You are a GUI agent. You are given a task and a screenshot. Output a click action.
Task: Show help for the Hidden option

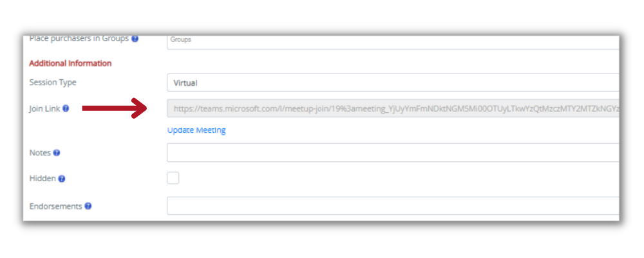[62, 179]
